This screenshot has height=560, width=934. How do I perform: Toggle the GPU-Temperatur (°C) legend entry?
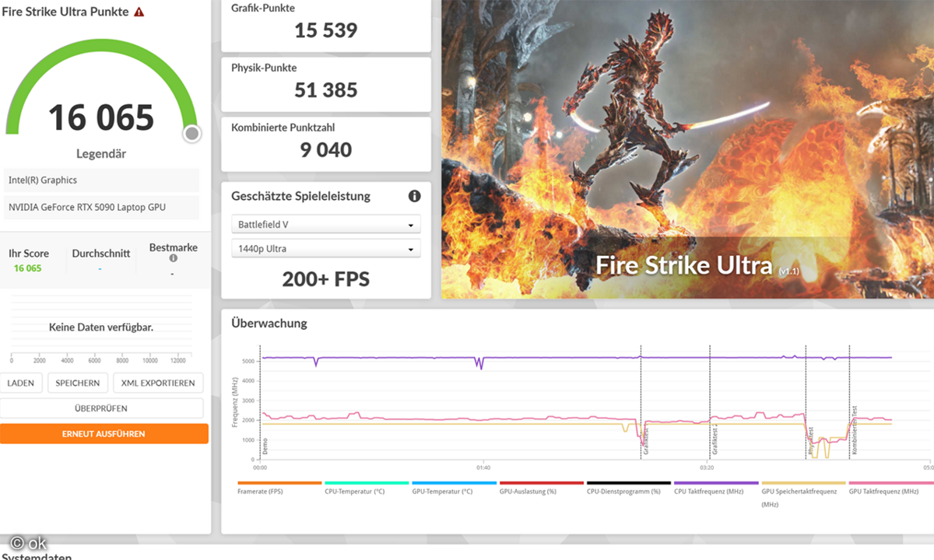coord(454,488)
